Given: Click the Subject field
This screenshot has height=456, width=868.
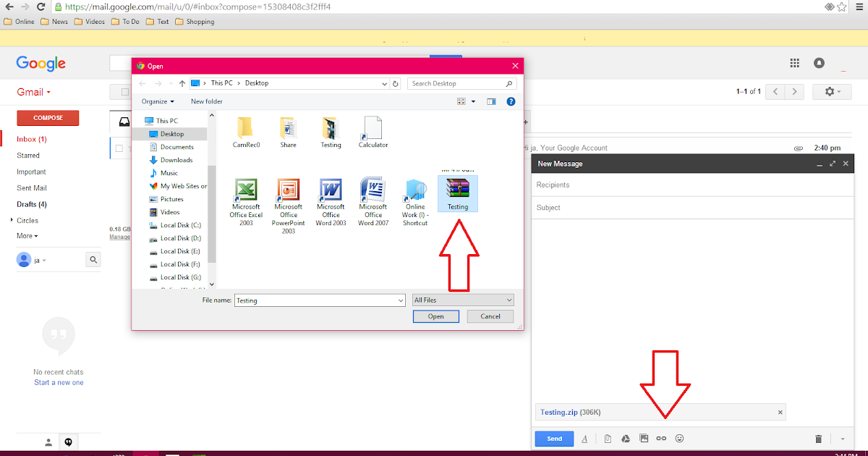Looking at the screenshot, I should coord(693,208).
